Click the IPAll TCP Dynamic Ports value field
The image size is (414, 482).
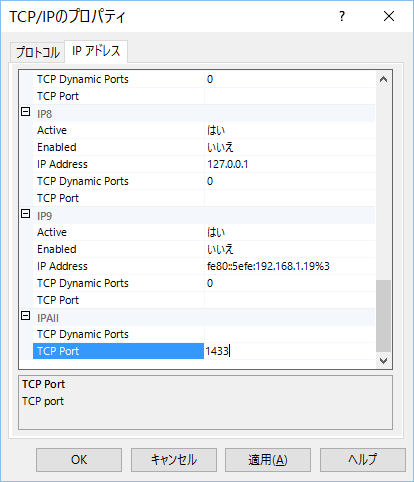coord(289,334)
